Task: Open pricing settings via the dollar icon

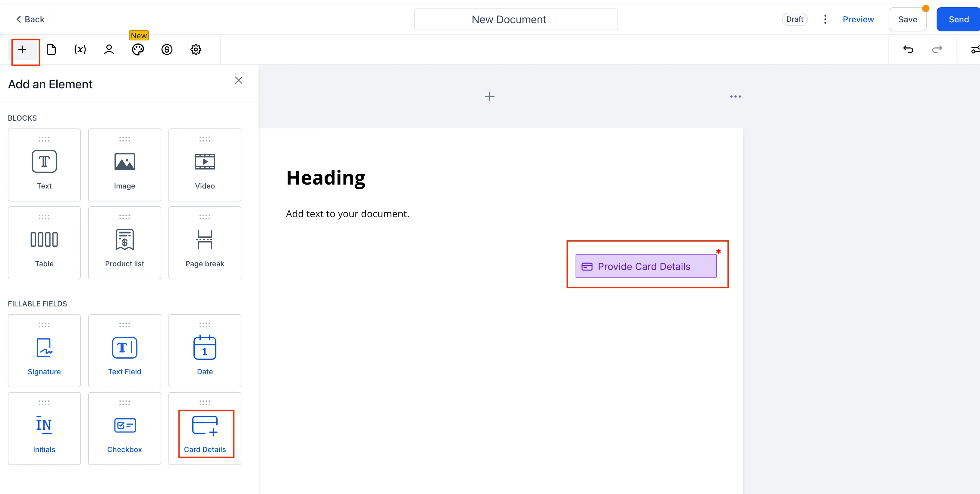Action: click(x=167, y=49)
